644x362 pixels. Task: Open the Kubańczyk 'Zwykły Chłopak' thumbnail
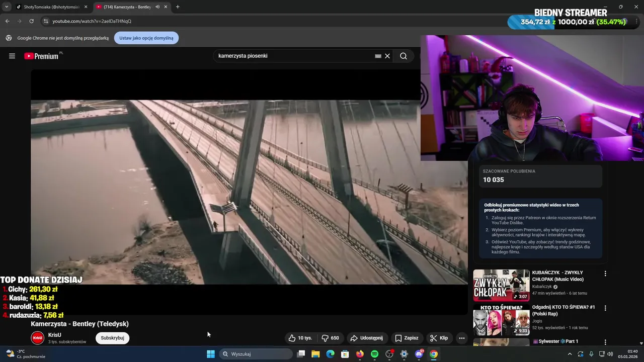pos(501,285)
